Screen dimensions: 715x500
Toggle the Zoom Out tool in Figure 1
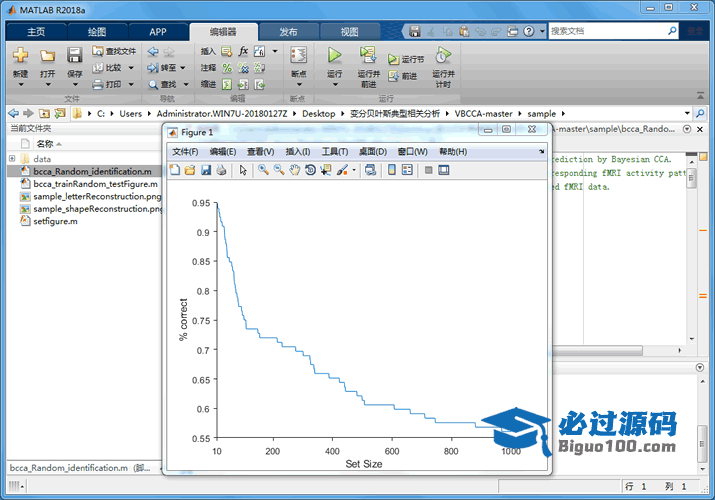click(x=279, y=170)
